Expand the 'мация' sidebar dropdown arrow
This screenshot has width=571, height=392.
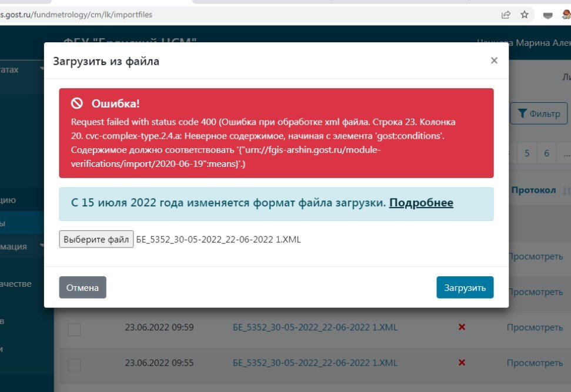tap(42, 246)
